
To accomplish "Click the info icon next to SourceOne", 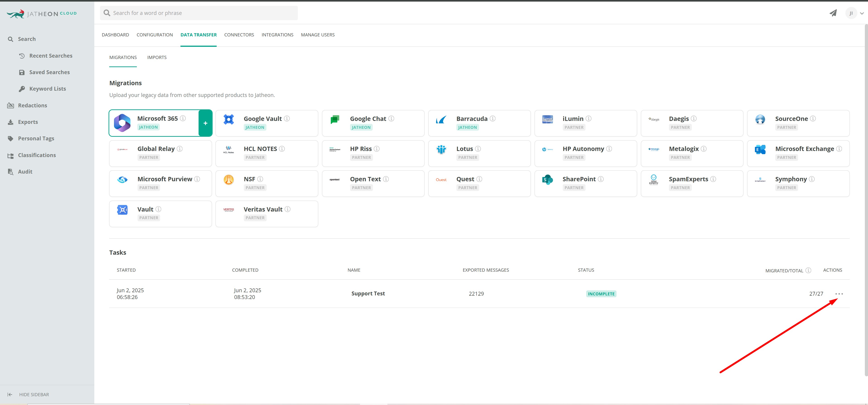I will (x=813, y=118).
